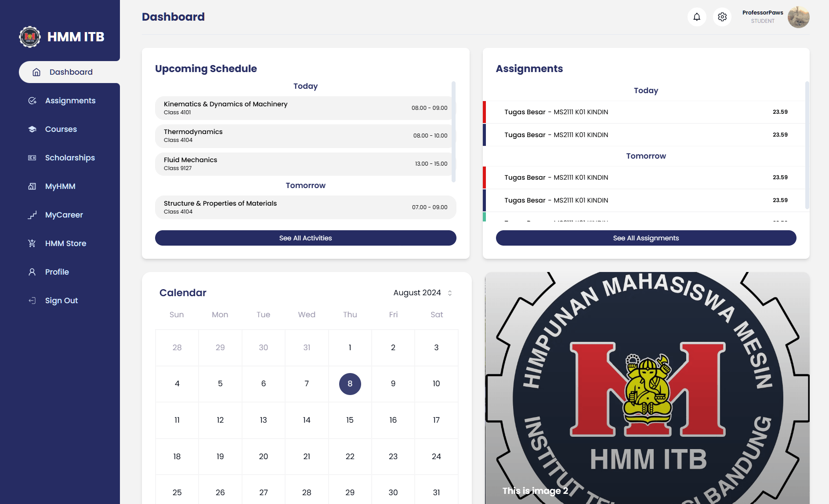Open the Dashboard menu item
The width and height of the screenshot is (829, 504).
pos(69,72)
